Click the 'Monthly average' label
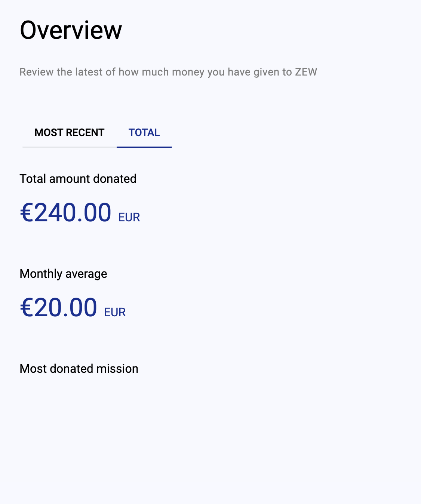The image size is (421, 504). click(63, 274)
